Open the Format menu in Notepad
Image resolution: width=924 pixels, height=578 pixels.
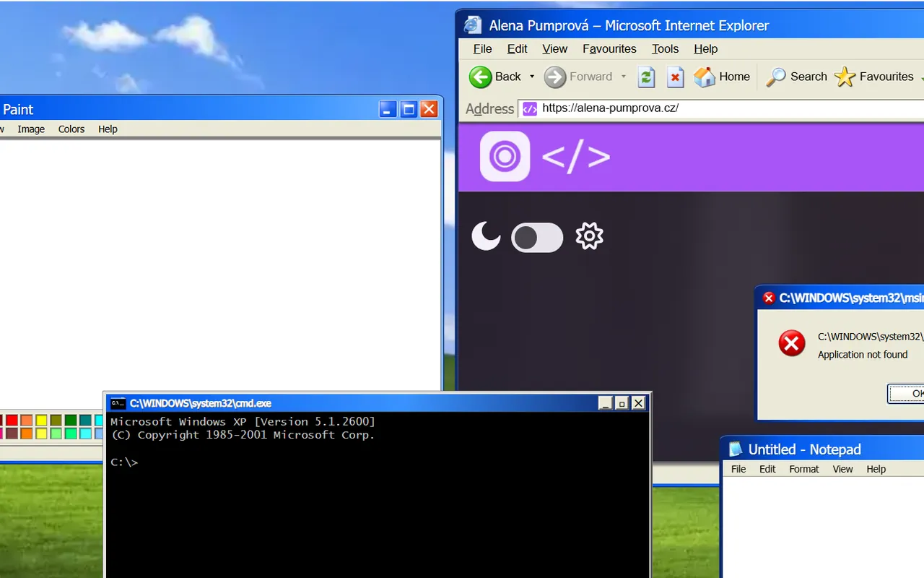tap(803, 469)
